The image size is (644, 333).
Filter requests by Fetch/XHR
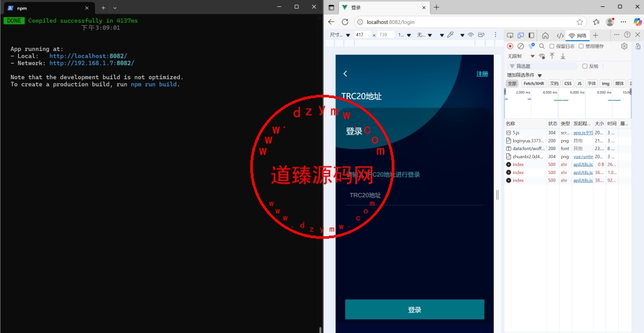click(x=533, y=83)
